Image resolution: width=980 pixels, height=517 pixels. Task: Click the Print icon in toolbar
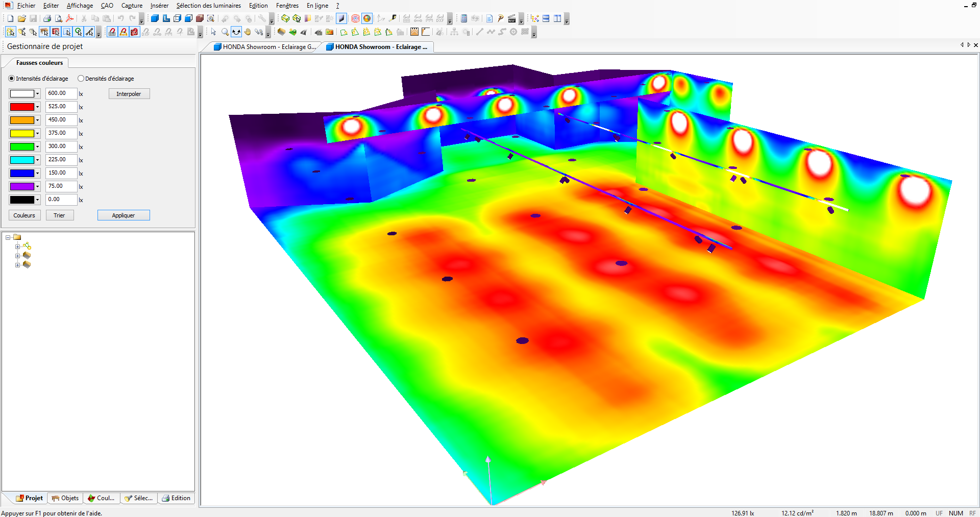coord(47,18)
